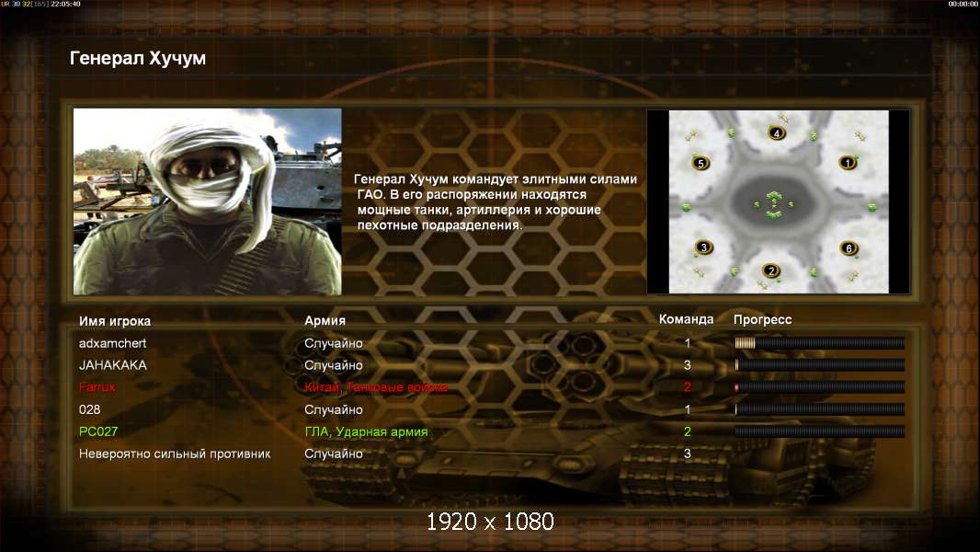Click AI opponent's army value Случайно
The image size is (980, 552).
[x=333, y=454]
